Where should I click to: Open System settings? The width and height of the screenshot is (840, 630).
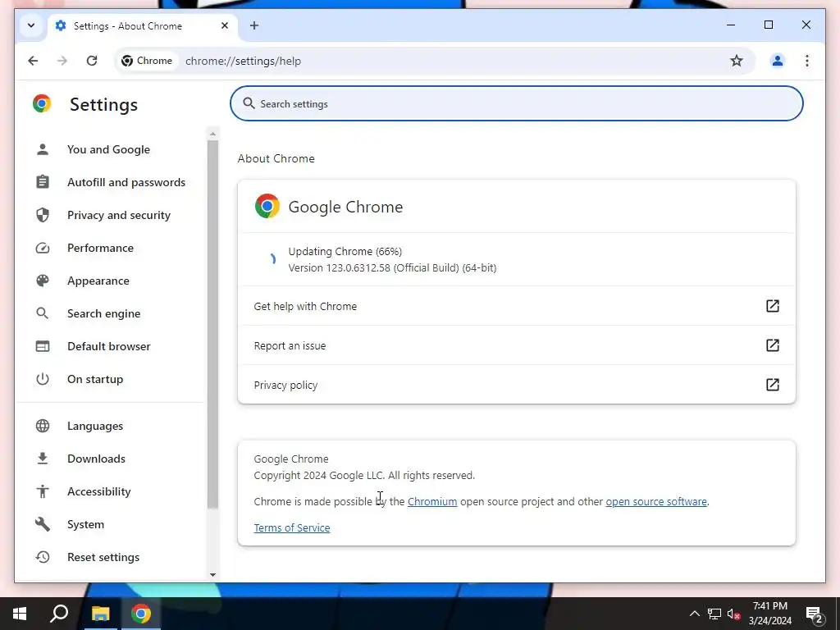coord(109,524)
